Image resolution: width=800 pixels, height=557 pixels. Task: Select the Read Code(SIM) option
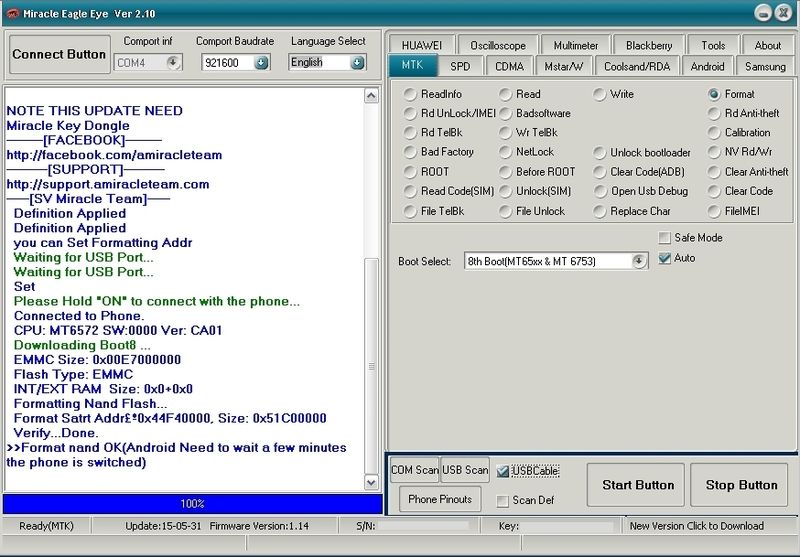tap(449, 191)
